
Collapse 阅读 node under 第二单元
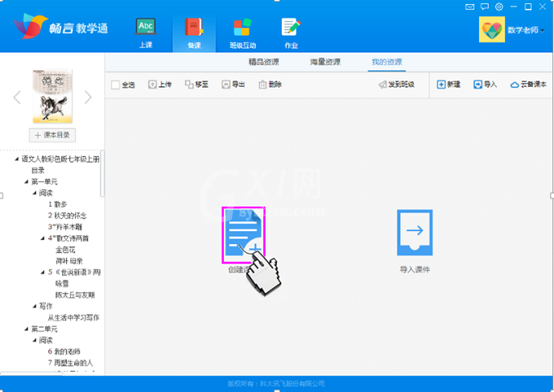[35, 340]
